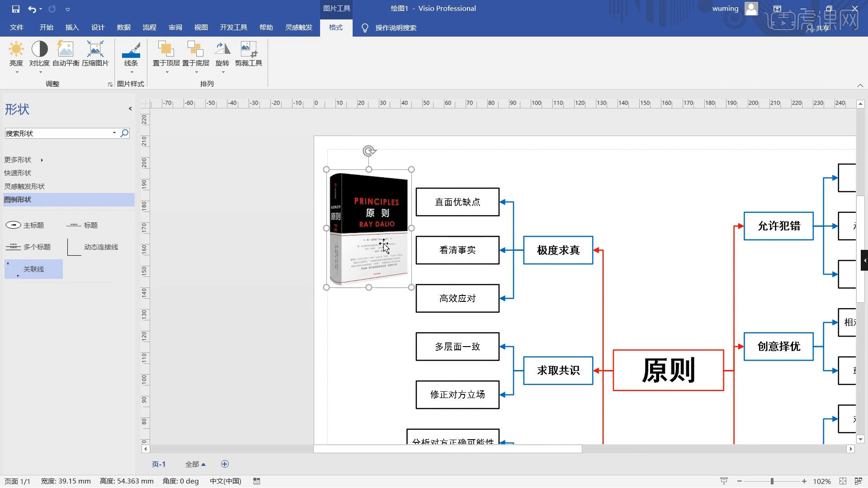Viewport: 868px width, 488px height.
Task: Click the Save icon in quick access toolbar
Action: pyautogui.click(x=15, y=8)
